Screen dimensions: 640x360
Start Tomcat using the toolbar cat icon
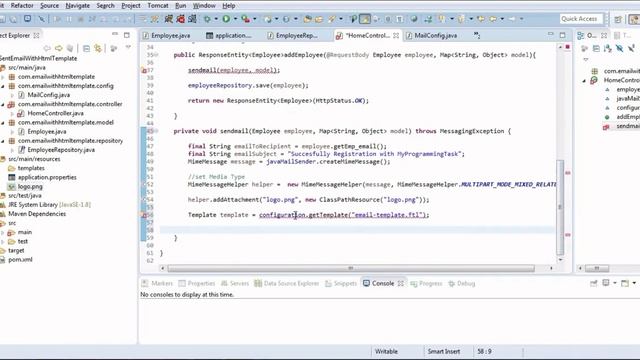point(169,19)
